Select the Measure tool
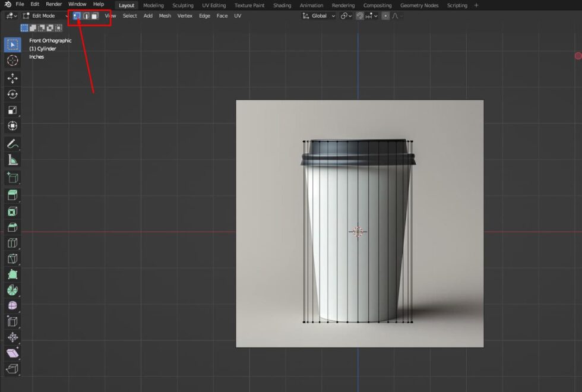582x392 pixels. tap(13, 159)
